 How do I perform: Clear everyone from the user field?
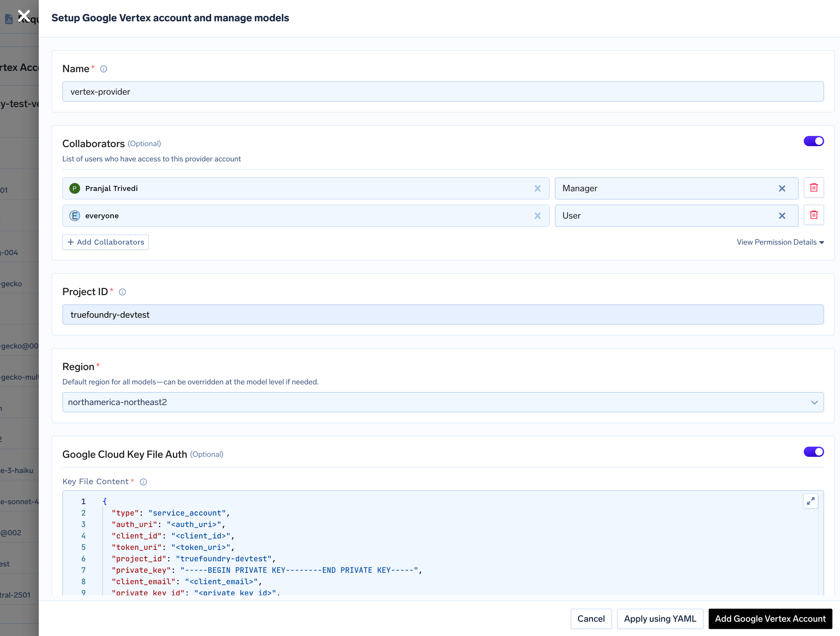(x=537, y=216)
